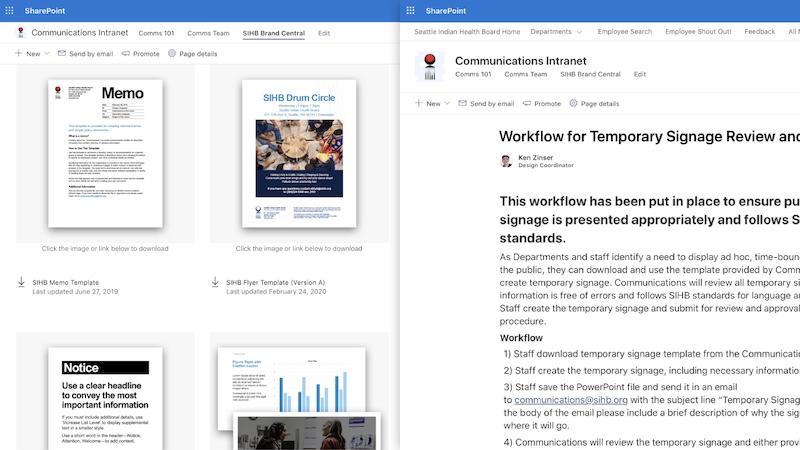This screenshot has height=450, width=800.
Task: Click SharePoint title in left window
Action: point(45,11)
